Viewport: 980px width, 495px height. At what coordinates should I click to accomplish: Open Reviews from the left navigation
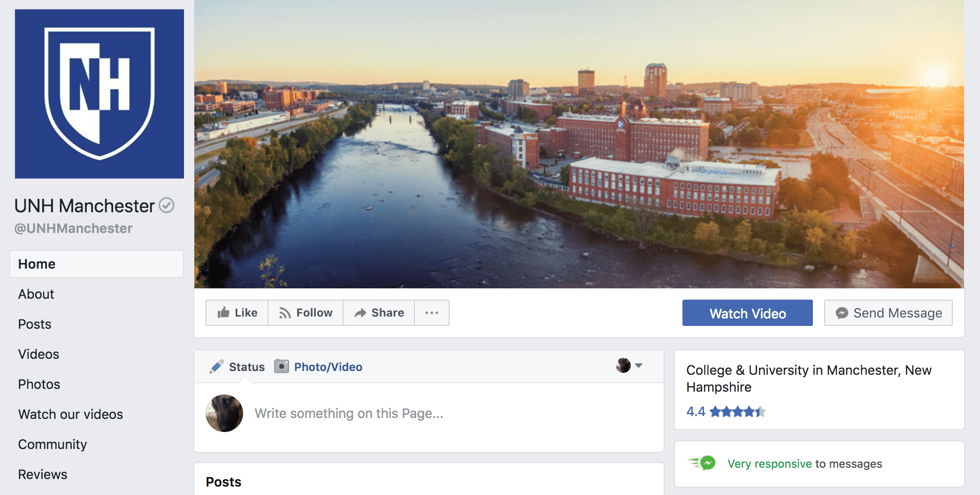click(x=43, y=474)
